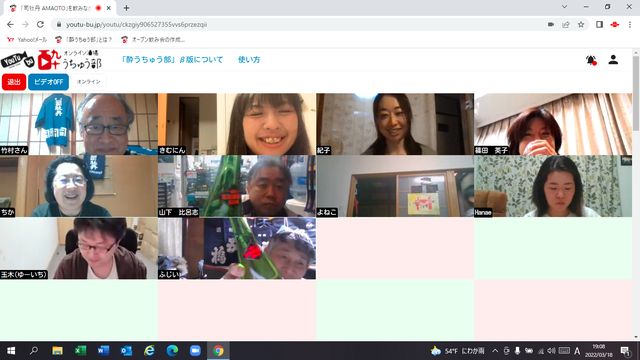Select 篠田 美子's video tile
Image resolution: width=640 pixels, height=360 pixels.
click(553, 124)
